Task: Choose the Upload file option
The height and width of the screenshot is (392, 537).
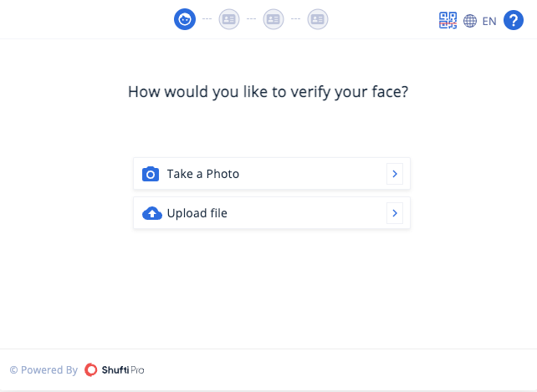Action: tap(272, 213)
